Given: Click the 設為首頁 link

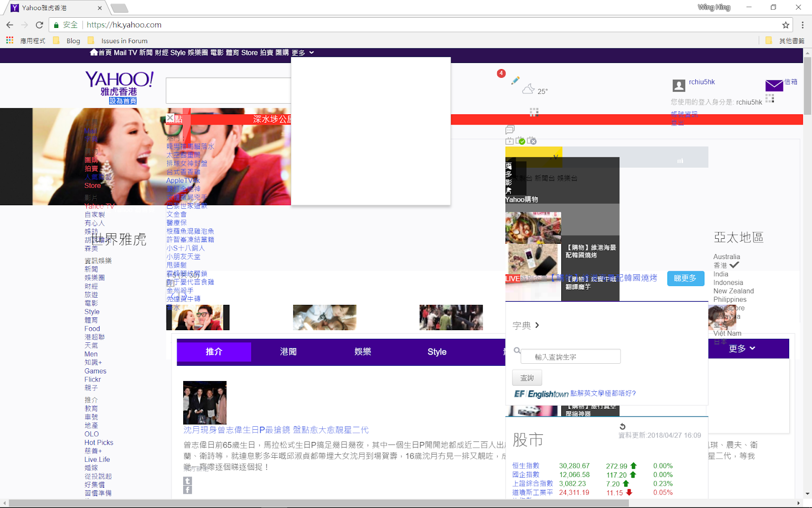Looking at the screenshot, I should [123, 101].
